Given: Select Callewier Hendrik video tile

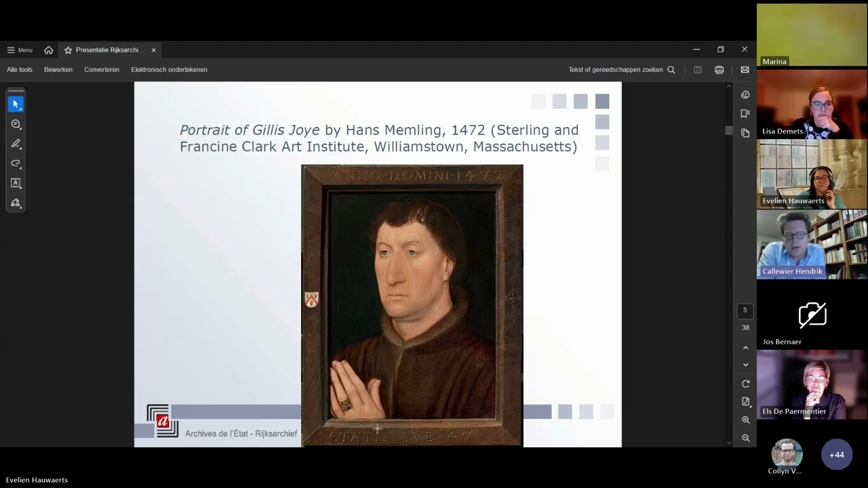Looking at the screenshot, I should coord(812,245).
